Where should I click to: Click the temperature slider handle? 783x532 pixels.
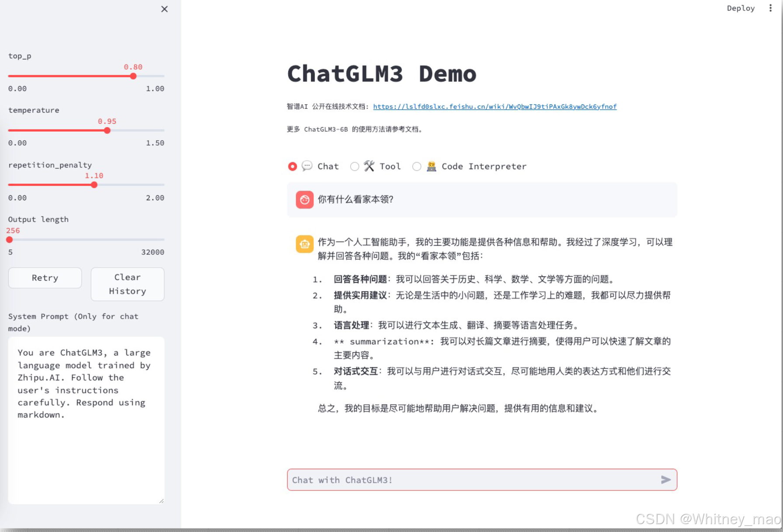click(107, 130)
